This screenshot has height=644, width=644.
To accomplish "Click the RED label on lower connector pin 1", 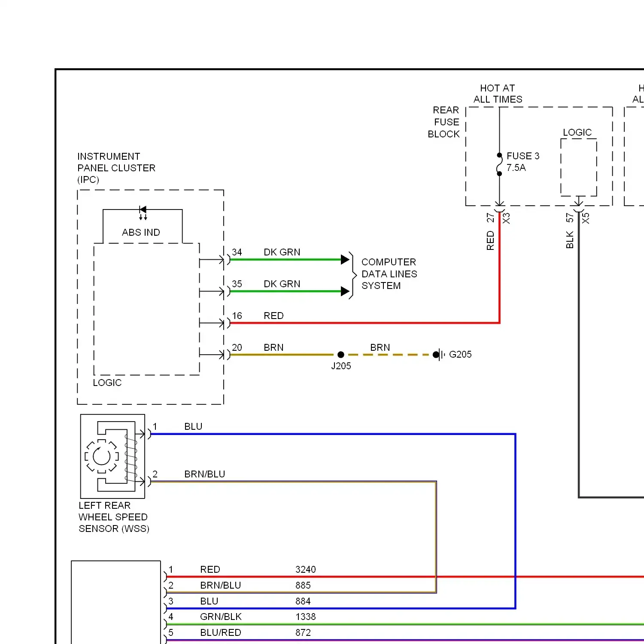I will (x=210, y=569).
